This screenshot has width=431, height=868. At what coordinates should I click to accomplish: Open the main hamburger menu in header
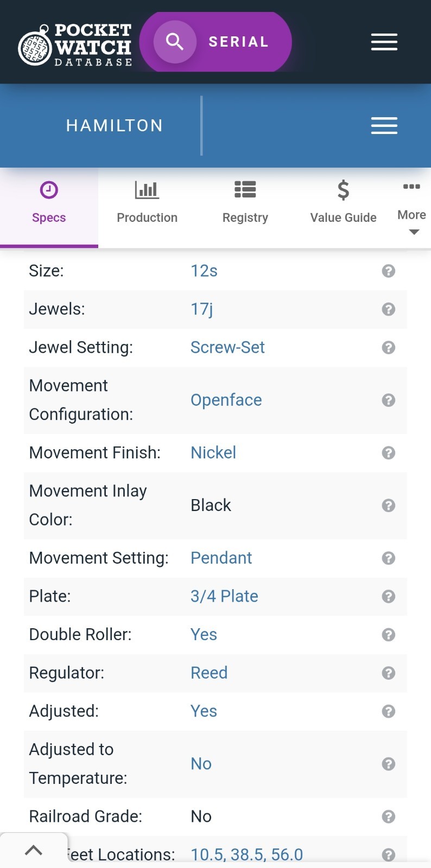(384, 42)
